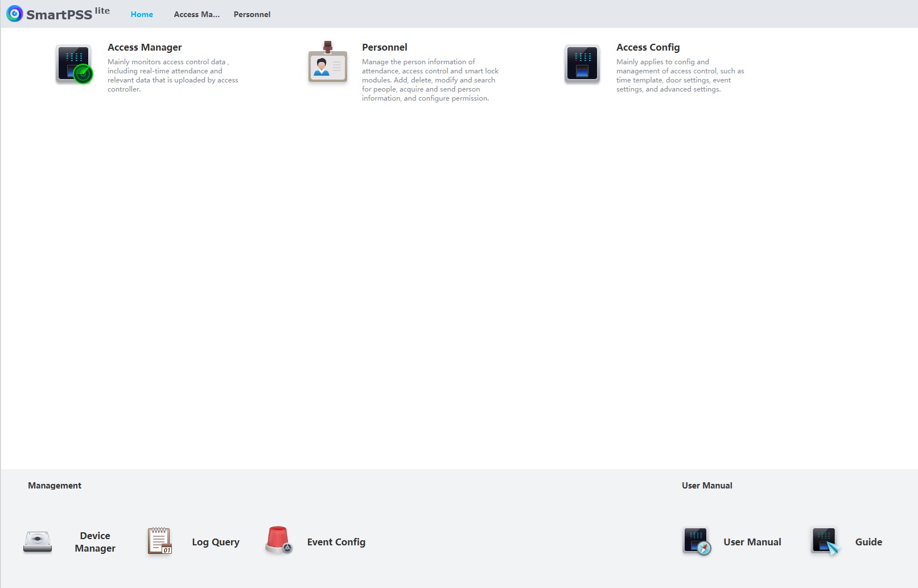This screenshot has width=918, height=588.
Task: Click the Guide text label
Action: (868, 542)
